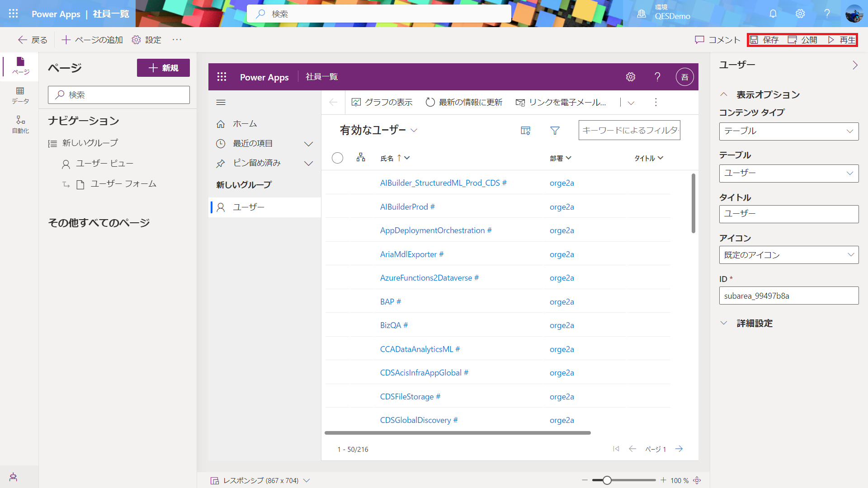This screenshot has height=488, width=868.
Task: Open the 部署 column dropdown
Action: pos(561,158)
